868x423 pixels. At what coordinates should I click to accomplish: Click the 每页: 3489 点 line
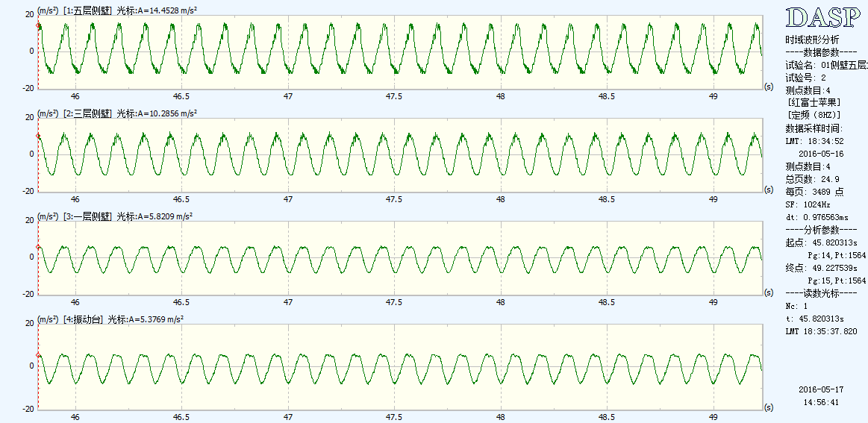click(814, 192)
